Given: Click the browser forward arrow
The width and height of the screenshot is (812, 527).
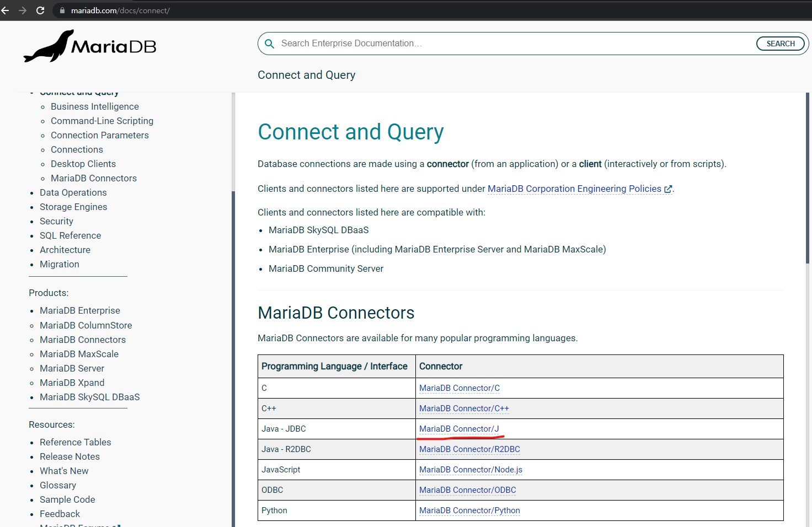Looking at the screenshot, I should pyautogui.click(x=23, y=10).
